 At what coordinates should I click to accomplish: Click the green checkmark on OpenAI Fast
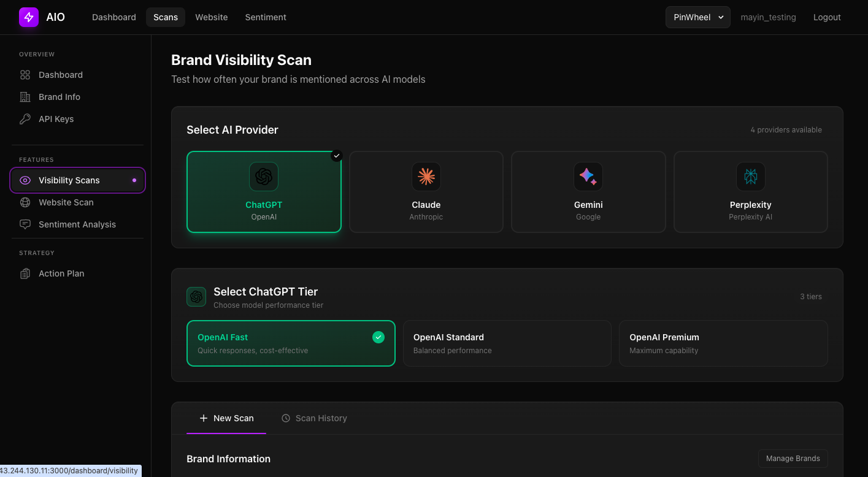point(378,337)
